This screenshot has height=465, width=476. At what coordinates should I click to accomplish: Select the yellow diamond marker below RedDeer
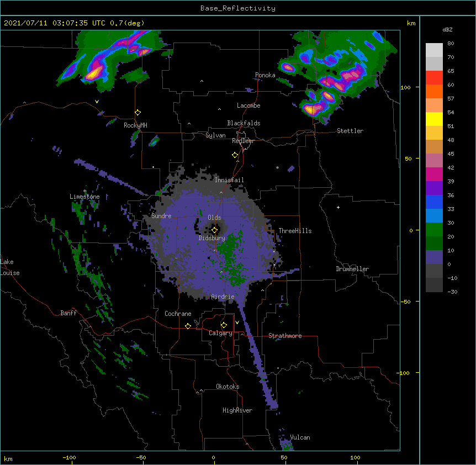click(235, 155)
